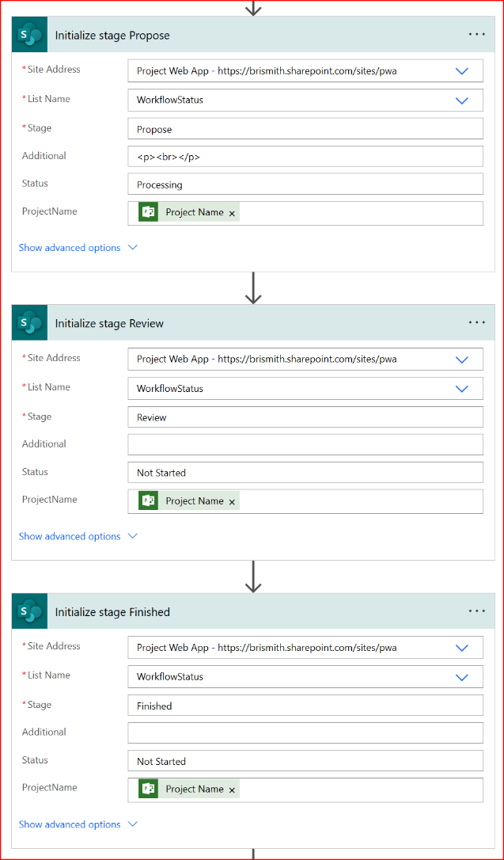Click the Stage field containing Propose
Screen dimensions: 504x860
305,129
